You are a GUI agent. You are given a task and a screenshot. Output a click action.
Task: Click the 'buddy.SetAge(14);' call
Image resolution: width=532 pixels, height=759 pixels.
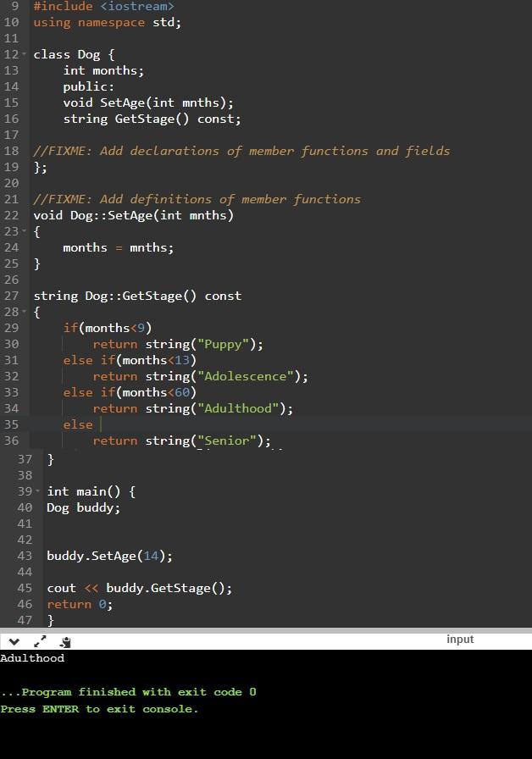(x=109, y=556)
